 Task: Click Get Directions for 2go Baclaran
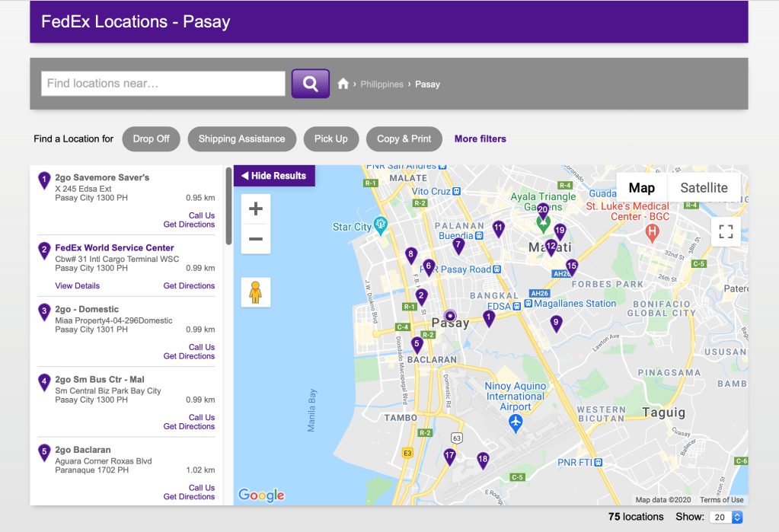point(189,497)
